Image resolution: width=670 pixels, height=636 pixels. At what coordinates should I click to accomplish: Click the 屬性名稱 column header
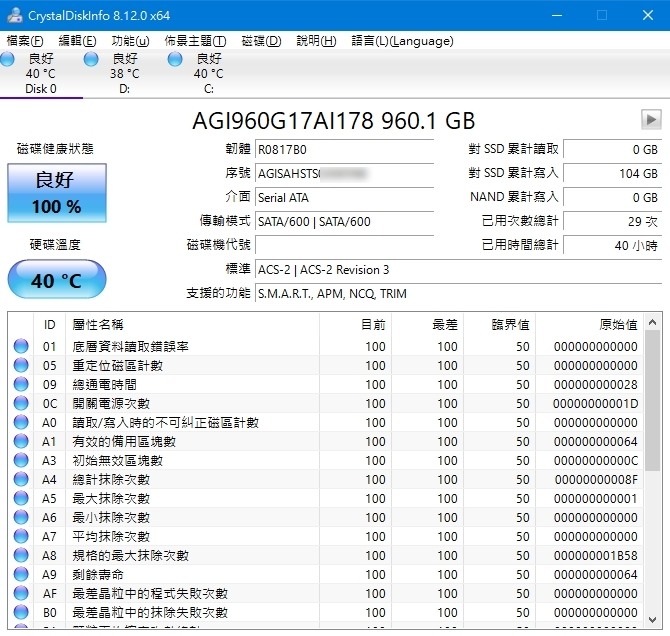coord(192,325)
